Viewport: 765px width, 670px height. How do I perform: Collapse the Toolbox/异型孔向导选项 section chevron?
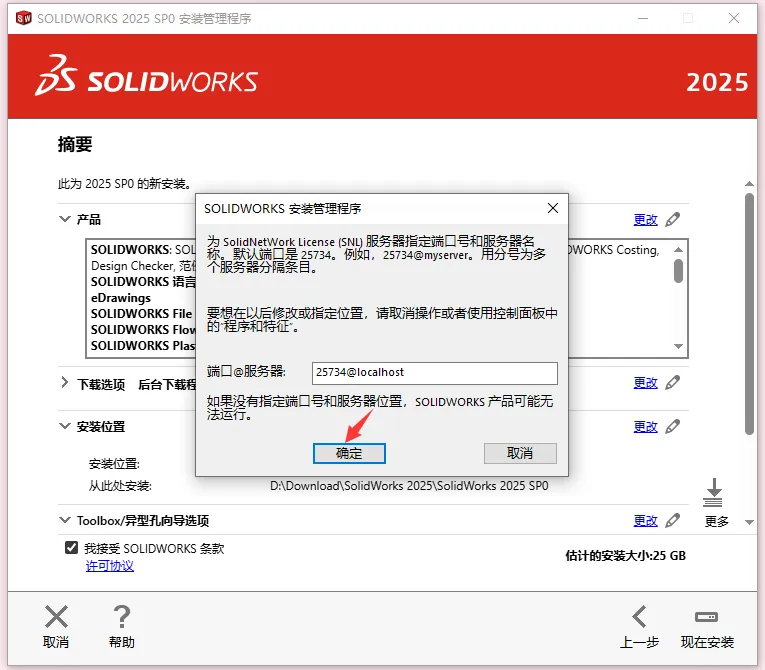(65, 520)
